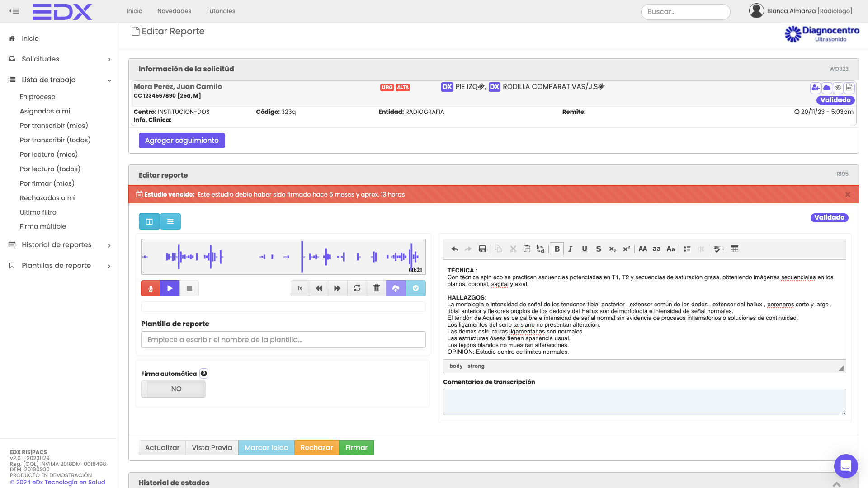Toggle the eye-slash visibility icon

coord(838,88)
